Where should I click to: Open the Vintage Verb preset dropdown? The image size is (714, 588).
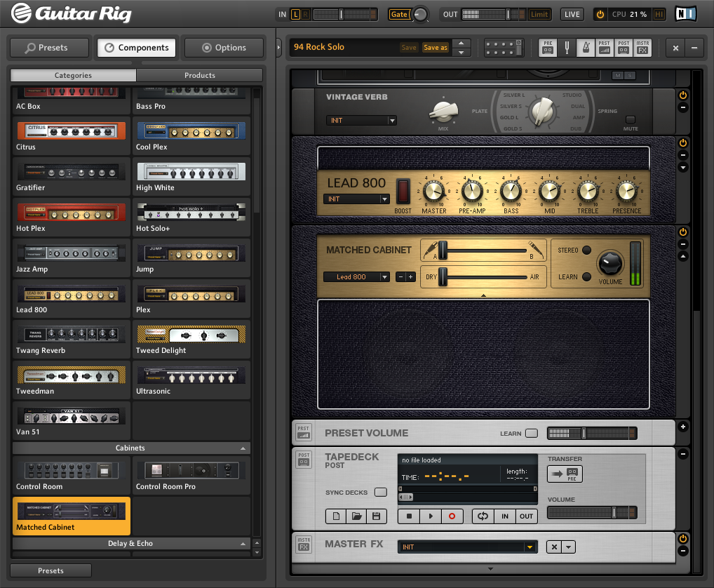(361, 120)
